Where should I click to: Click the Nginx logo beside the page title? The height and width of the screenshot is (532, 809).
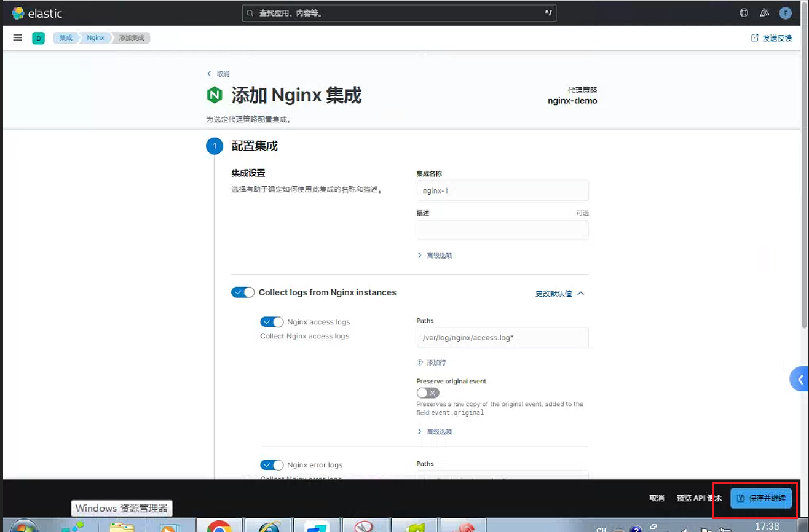point(215,95)
